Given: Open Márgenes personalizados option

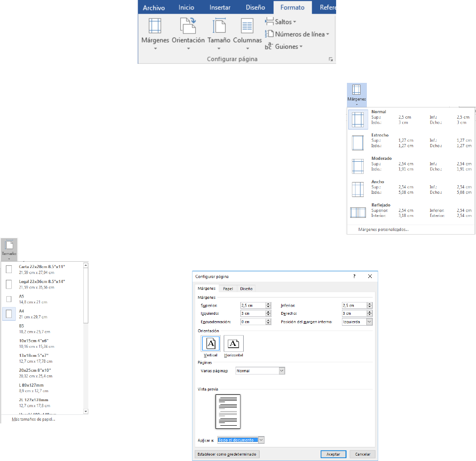Looking at the screenshot, I should 384,230.
